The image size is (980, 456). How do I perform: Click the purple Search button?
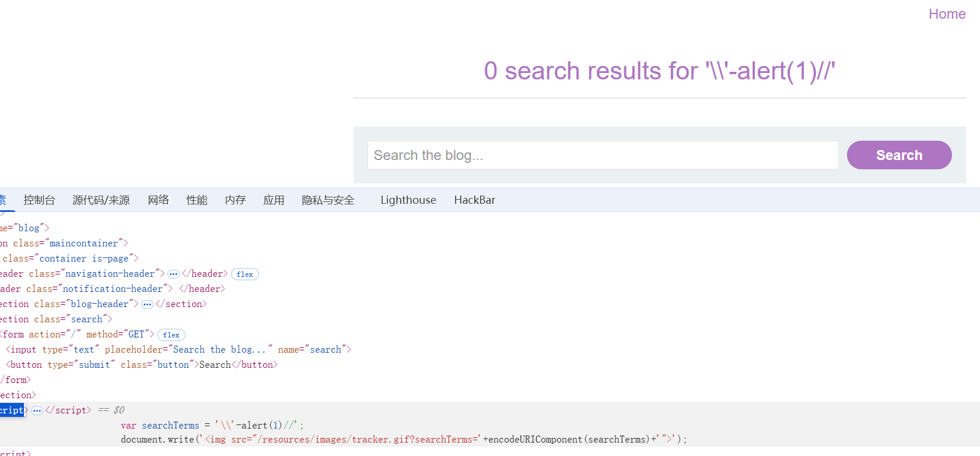pos(899,155)
